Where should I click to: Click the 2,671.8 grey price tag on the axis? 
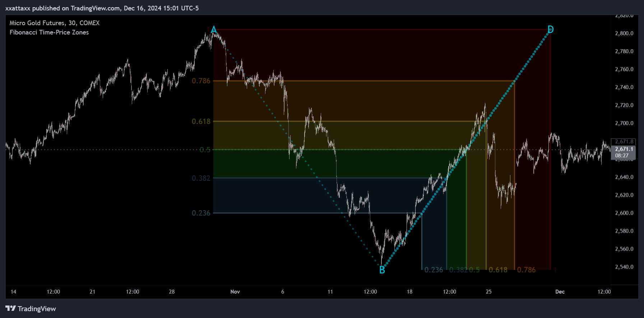(624, 142)
